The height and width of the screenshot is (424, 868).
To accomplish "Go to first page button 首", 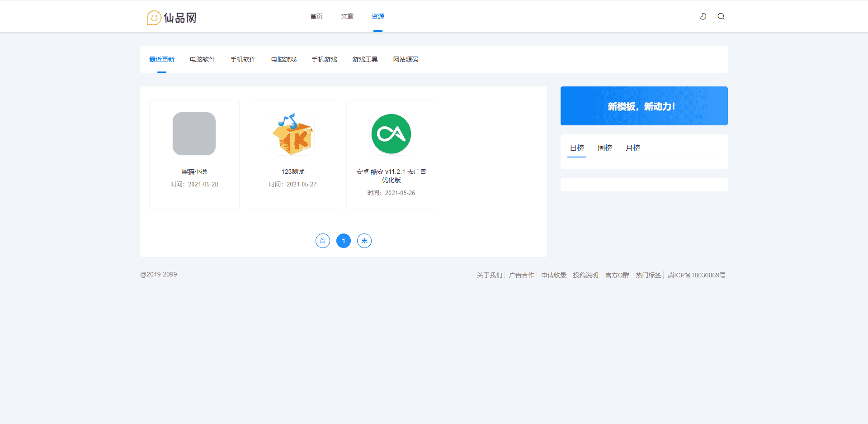I will (x=323, y=241).
